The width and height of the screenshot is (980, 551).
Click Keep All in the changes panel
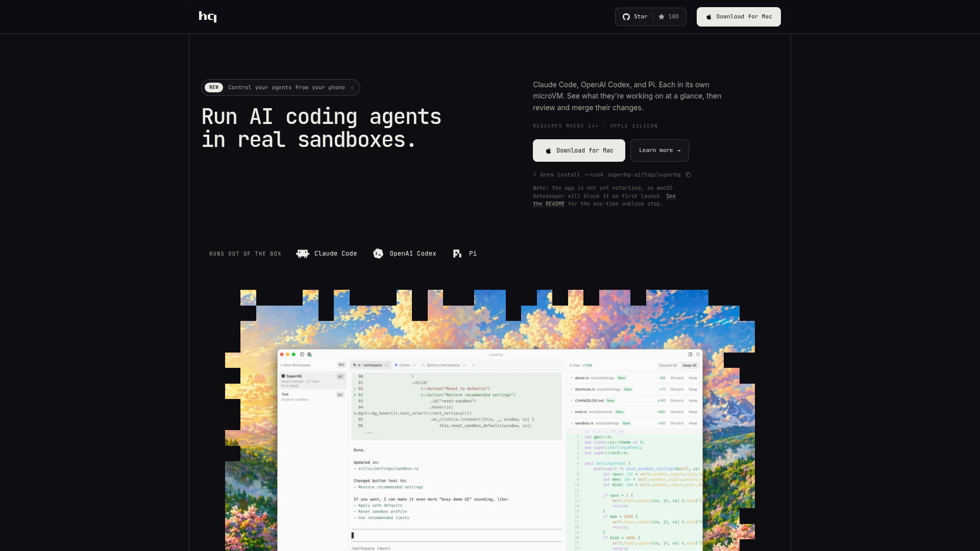[690, 365]
